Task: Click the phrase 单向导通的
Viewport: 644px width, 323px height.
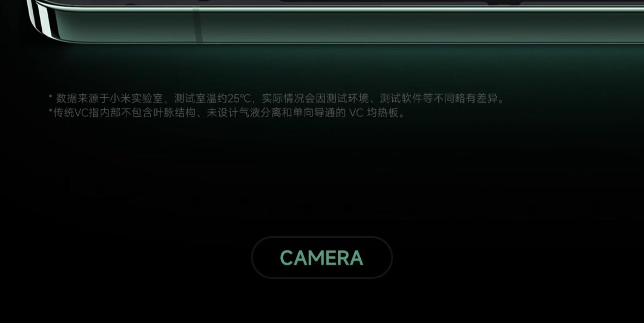Action: (x=319, y=113)
